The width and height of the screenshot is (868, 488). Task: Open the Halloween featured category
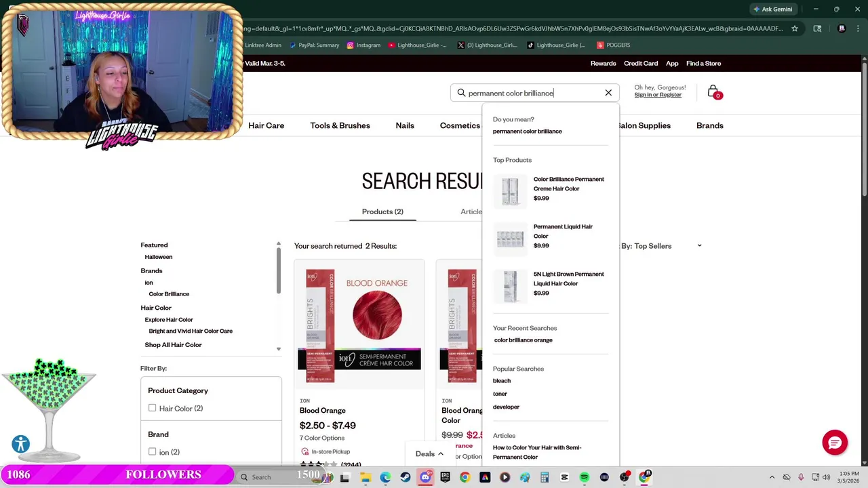pyautogui.click(x=158, y=257)
